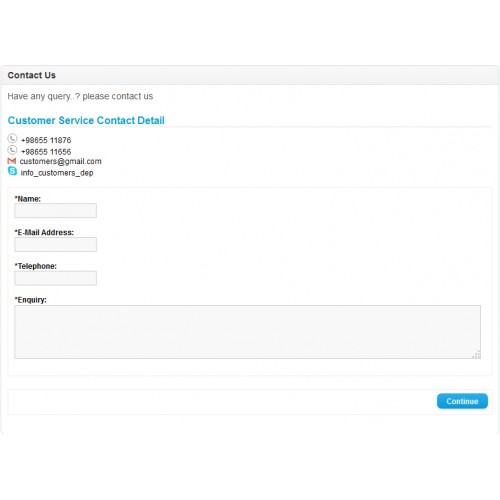
Task: Click inside the Enquiry text area
Action: tap(247, 332)
